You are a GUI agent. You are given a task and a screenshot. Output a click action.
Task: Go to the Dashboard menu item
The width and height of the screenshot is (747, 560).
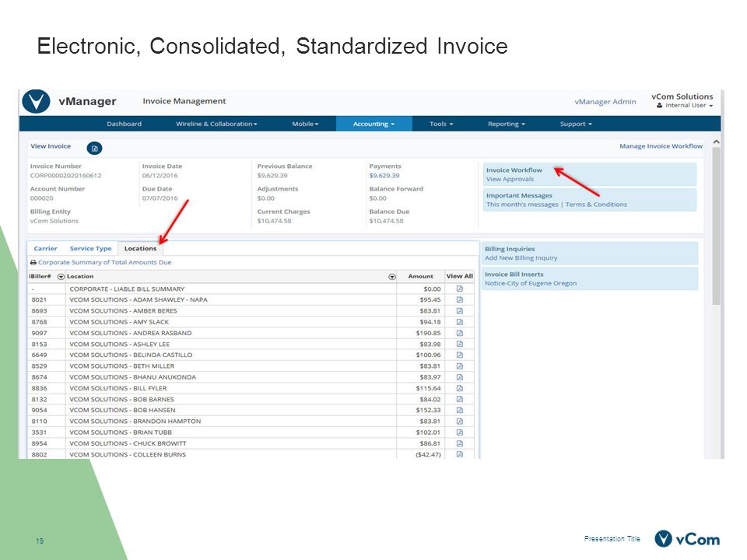point(124,124)
